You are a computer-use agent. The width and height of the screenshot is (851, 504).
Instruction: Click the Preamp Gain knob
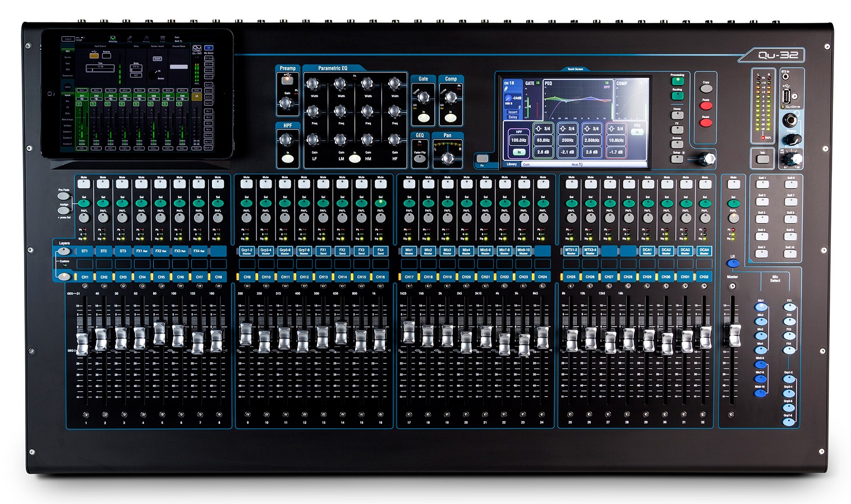pos(287,103)
